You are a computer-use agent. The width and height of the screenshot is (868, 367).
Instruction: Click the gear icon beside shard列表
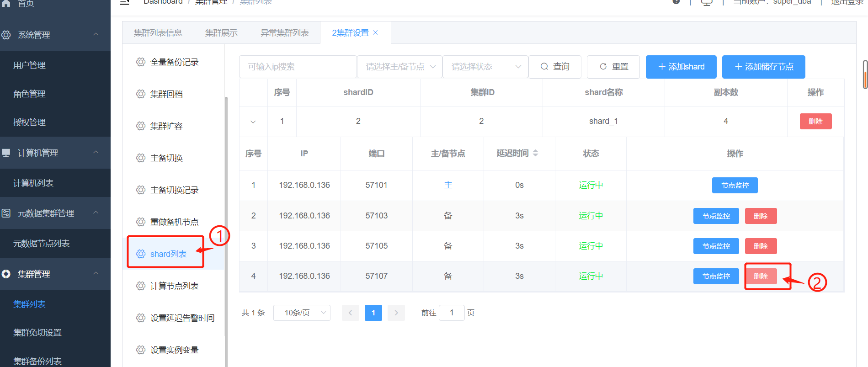pos(141,254)
